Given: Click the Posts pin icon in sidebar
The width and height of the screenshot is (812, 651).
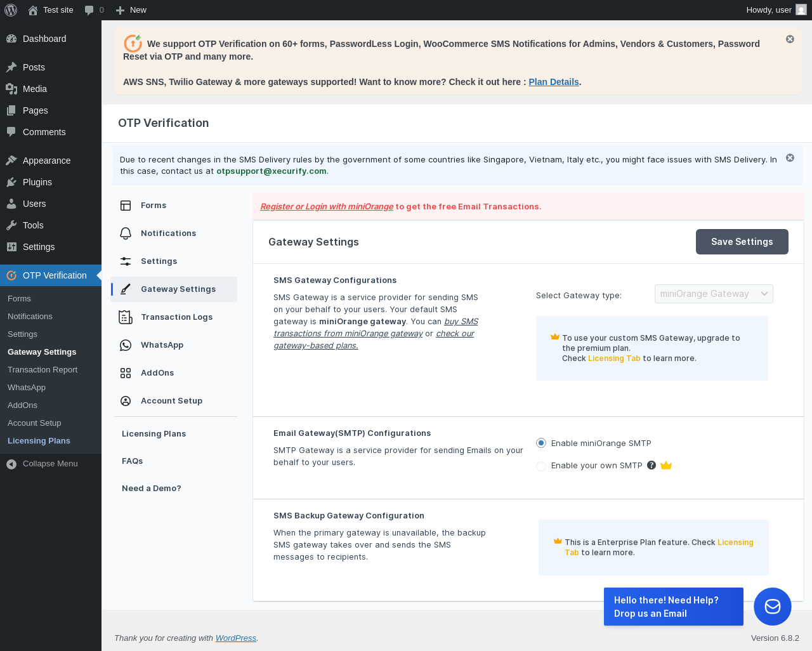Looking at the screenshot, I should (x=11, y=67).
